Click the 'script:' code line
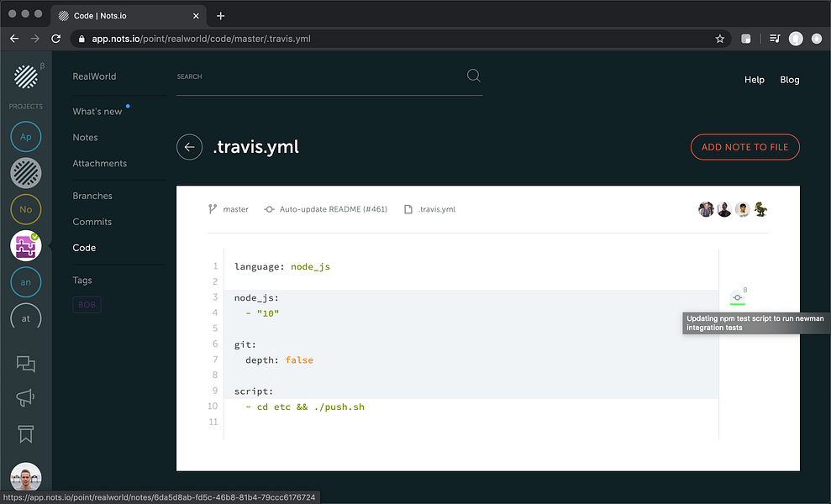Image resolution: width=831 pixels, height=504 pixels. coord(254,391)
